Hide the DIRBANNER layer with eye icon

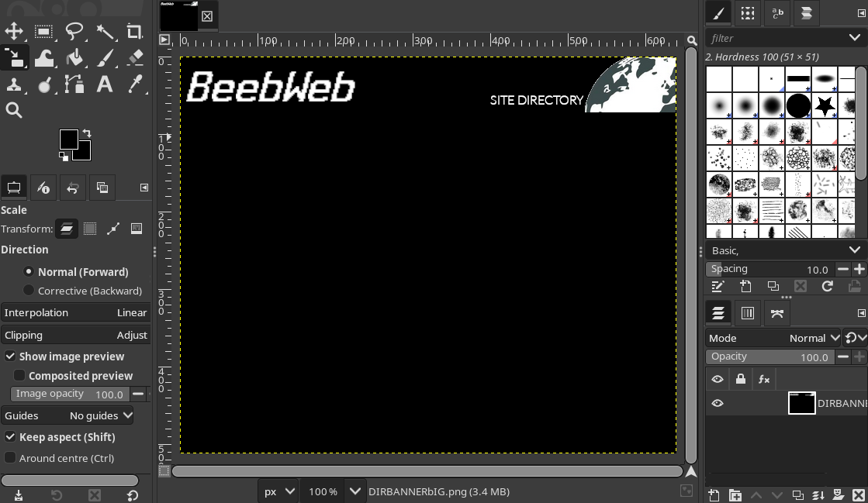(718, 403)
